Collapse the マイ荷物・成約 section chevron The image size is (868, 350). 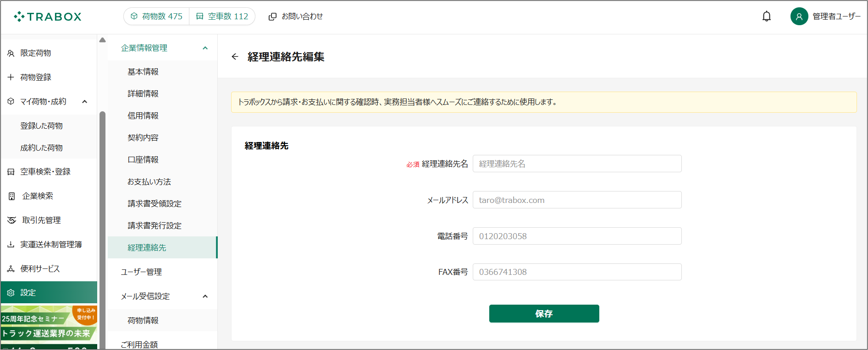(x=84, y=102)
